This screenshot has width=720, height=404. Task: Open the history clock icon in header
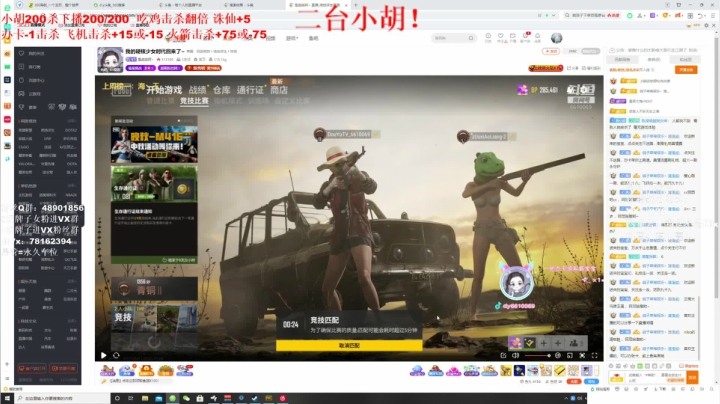coord(488,38)
